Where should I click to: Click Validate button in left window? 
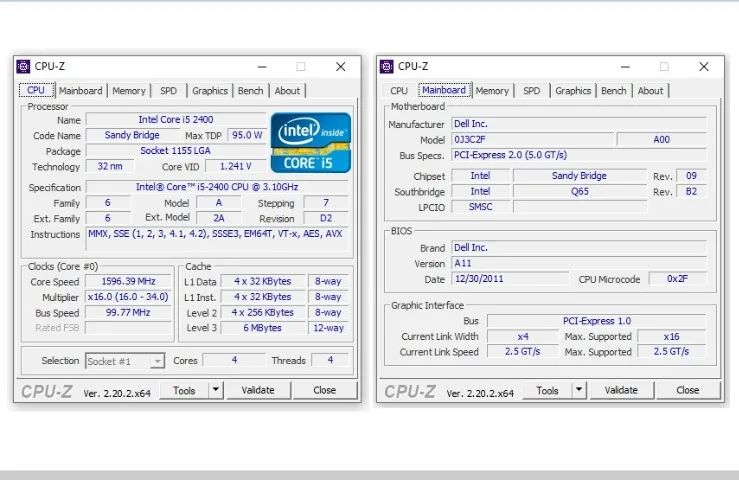pos(258,390)
